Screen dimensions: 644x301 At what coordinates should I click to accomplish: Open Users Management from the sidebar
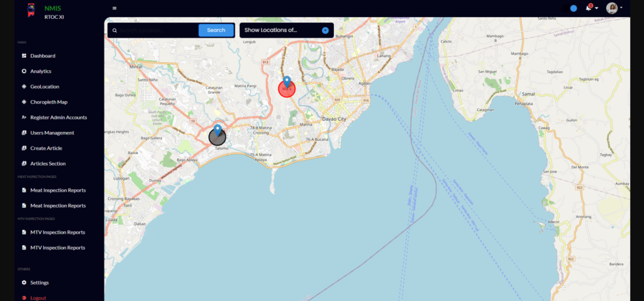[52, 133]
